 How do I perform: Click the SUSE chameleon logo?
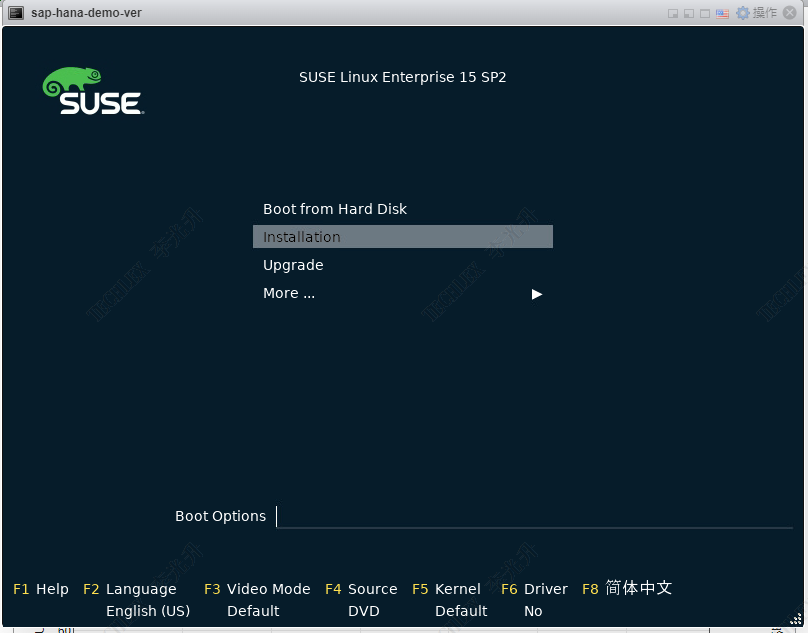pos(93,91)
